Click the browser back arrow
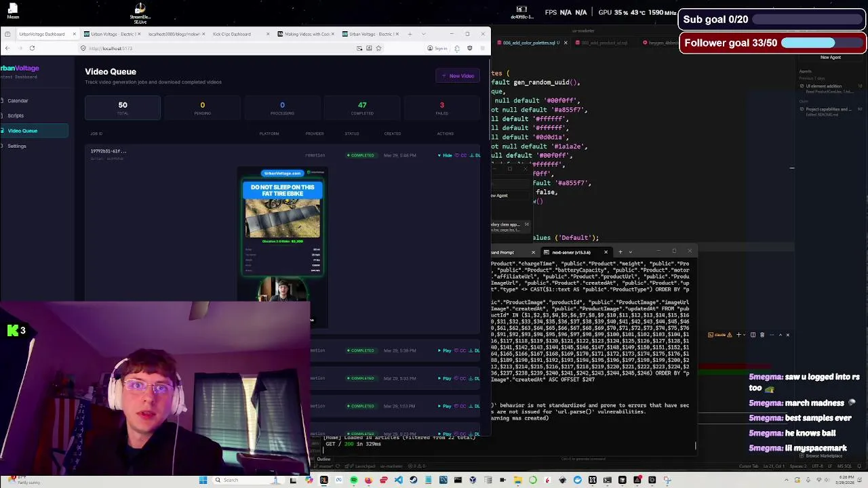This screenshot has width=868, height=488. point(7,48)
